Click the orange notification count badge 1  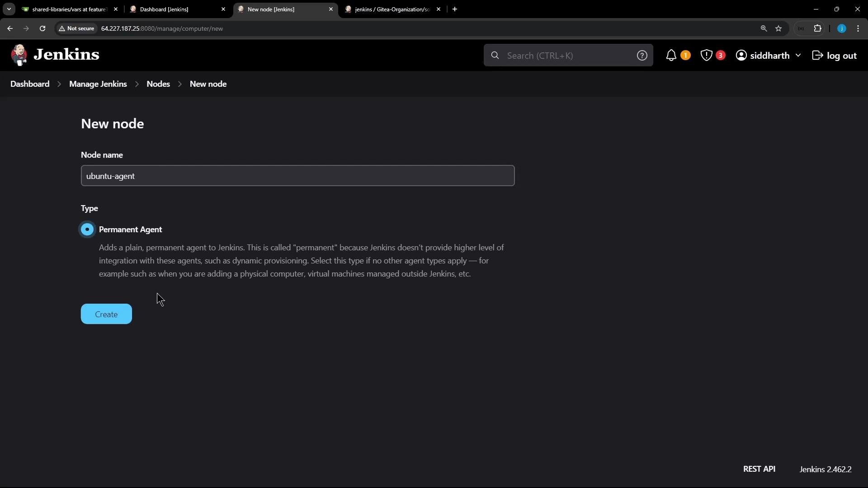coord(685,55)
